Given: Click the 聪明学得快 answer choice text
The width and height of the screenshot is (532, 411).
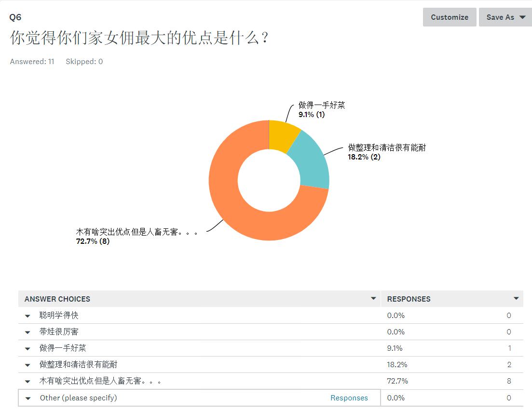Looking at the screenshot, I should [59, 316].
